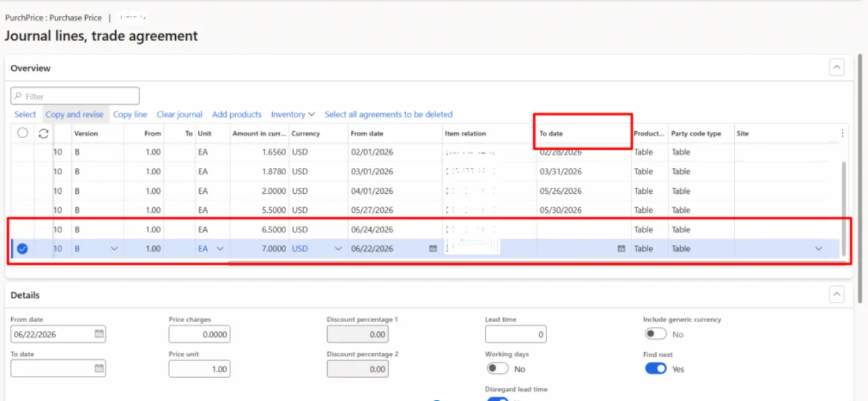868x401 pixels.
Task: Toggle select-all rows circle in header
Action: (22, 133)
